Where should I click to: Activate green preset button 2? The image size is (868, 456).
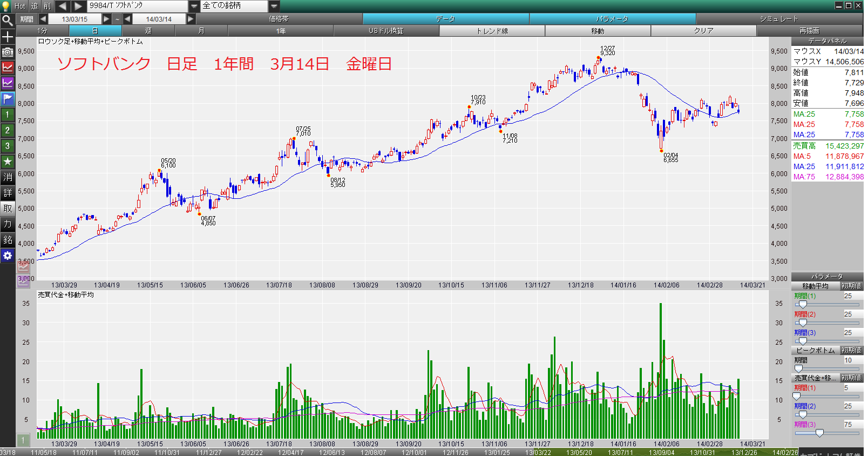[x=8, y=130]
